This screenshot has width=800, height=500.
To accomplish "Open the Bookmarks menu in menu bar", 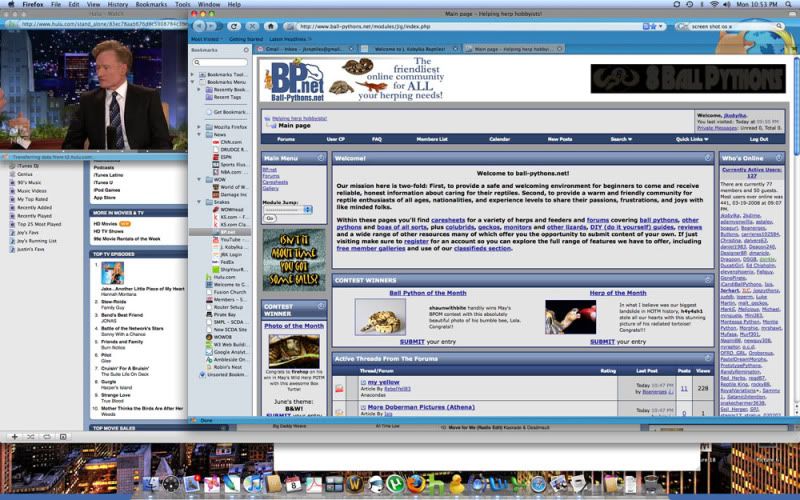I will point(151,4).
